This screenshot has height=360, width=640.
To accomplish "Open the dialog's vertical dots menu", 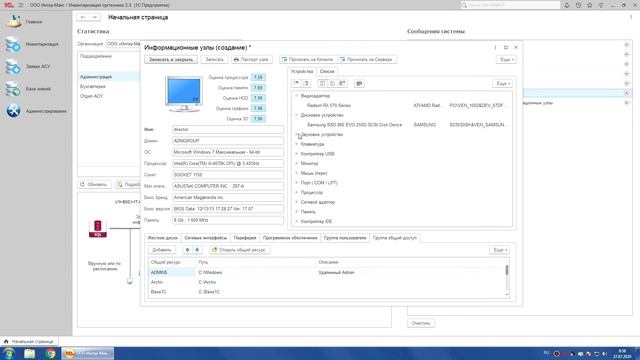I will pos(495,47).
